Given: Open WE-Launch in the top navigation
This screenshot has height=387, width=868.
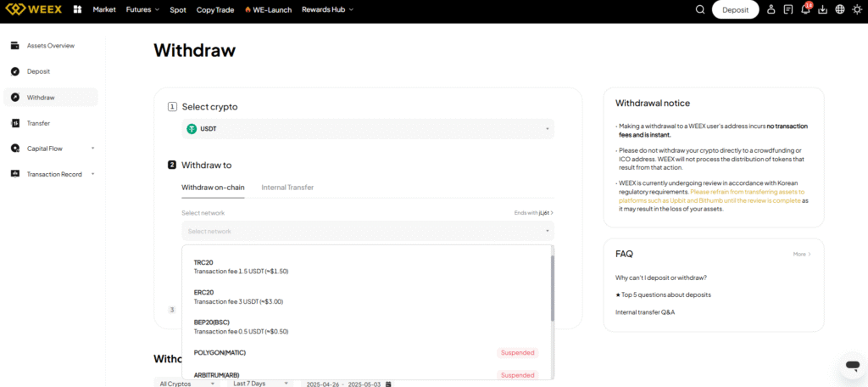Looking at the screenshot, I should pyautogui.click(x=268, y=10).
